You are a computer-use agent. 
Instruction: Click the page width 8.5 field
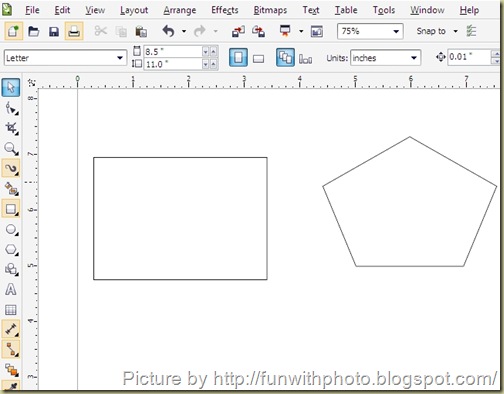coord(173,52)
